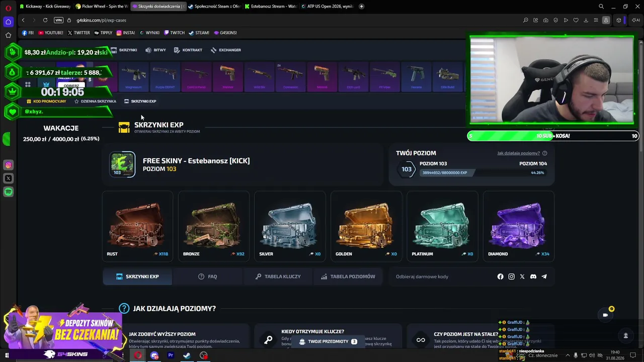644x362 pixels.
Task: Open X in the Opera sidebar
Action: (8, 178)
